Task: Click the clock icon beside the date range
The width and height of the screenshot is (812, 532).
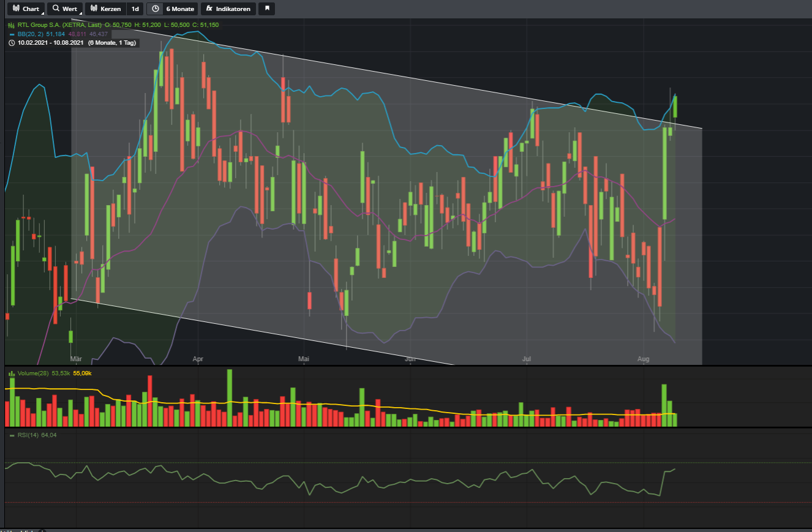Action: coord(11,43)
